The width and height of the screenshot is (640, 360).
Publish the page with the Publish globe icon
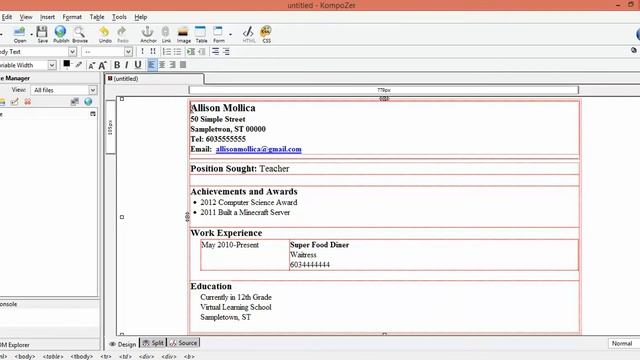point(61,34)
